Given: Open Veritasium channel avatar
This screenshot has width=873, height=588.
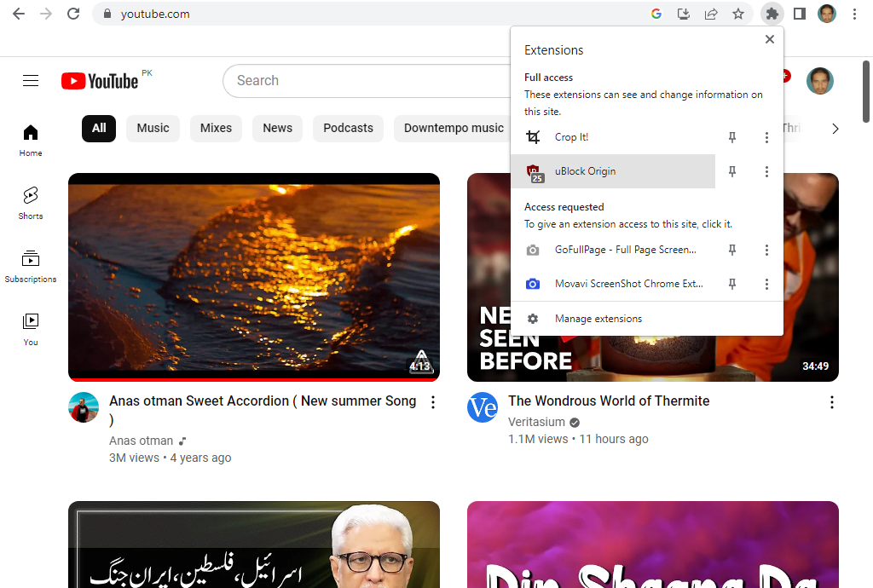Looking at the screenshot, I should 483,407.
